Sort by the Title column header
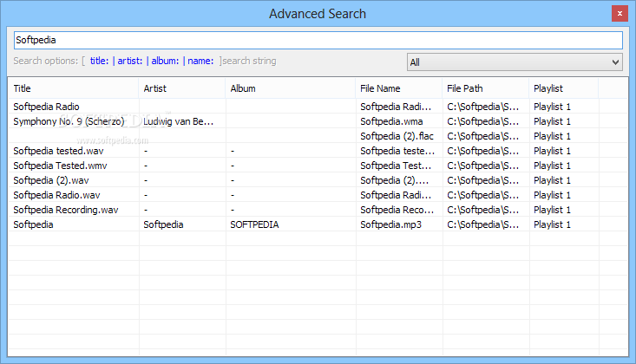 (74, 88)
